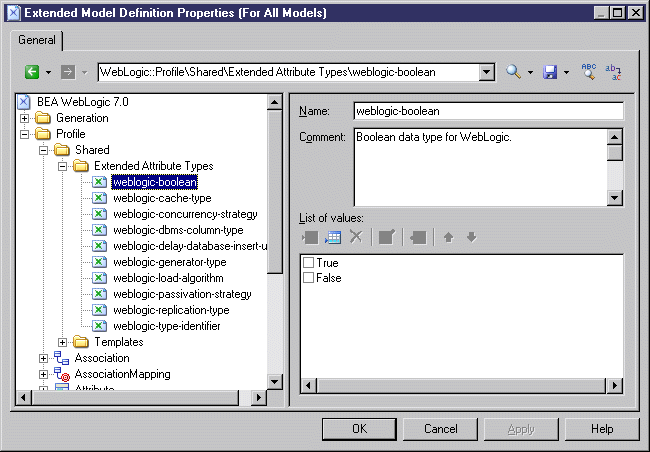Select weblogic-boolean in the tree
The image size is (650, 452).
(155, 182)
